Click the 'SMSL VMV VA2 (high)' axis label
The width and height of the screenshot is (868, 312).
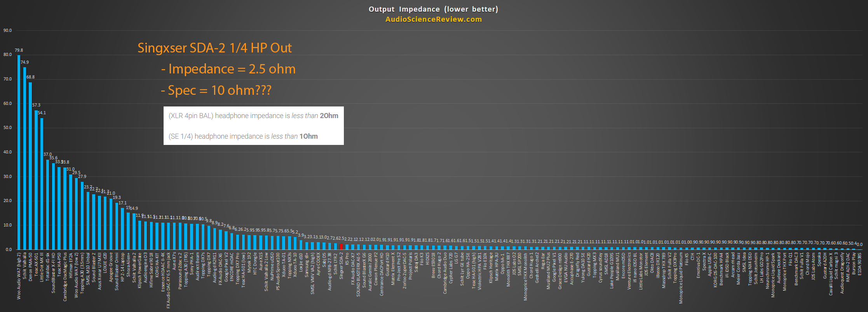pyautogui.click(x=313, y=274)
